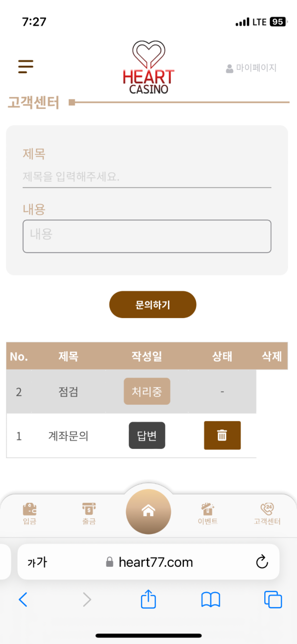
Task: Go to 출금 withdrawal tab
Action: (89, 514)
